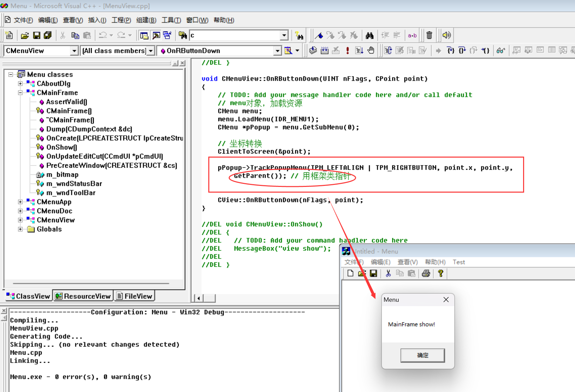Close the Workspace pane with X
This screenshot has width=575, height=392.
pos(182,63)
